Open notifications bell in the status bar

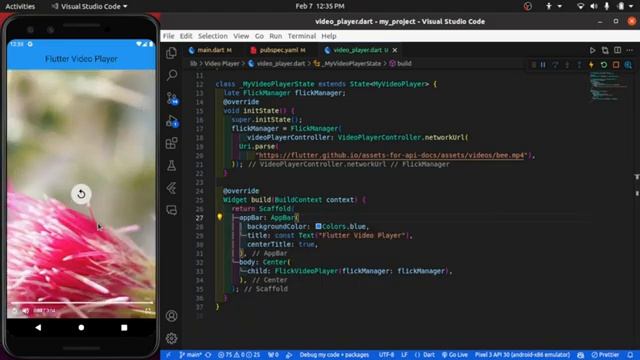(630, 355)
